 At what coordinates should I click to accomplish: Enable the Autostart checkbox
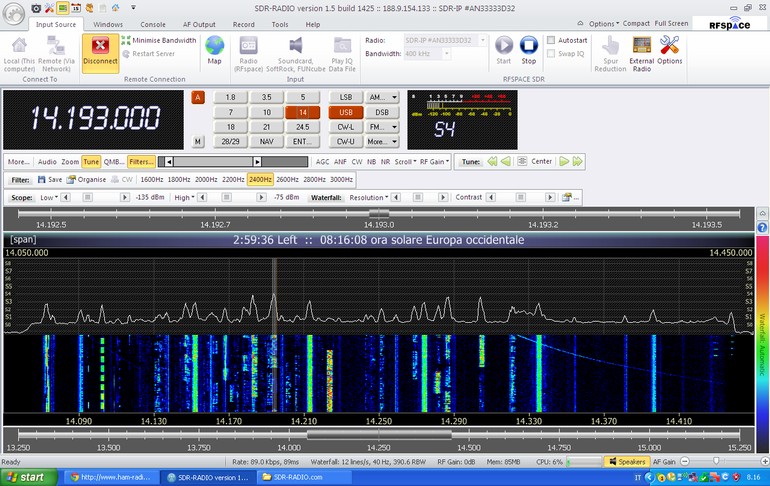551,40
